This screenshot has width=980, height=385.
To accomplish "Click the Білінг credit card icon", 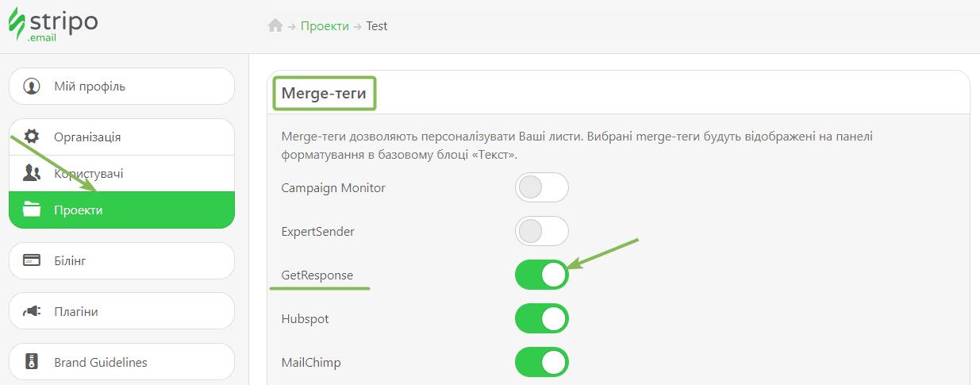I will (x=32, y=260).
